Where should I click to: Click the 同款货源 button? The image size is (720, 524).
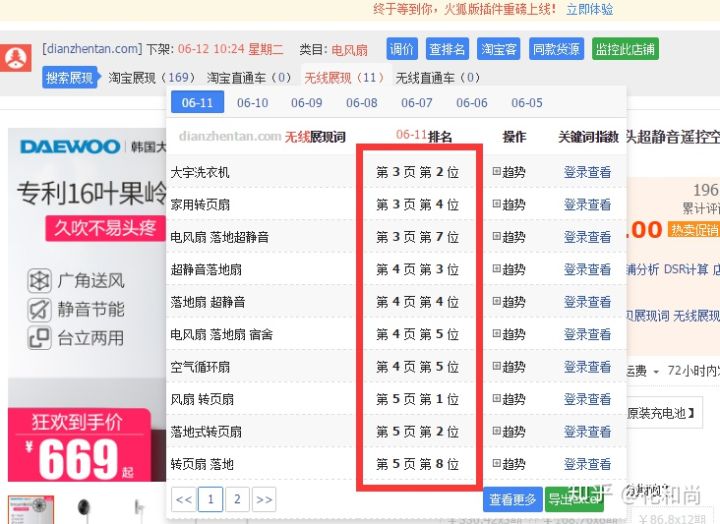click(556, 49)
